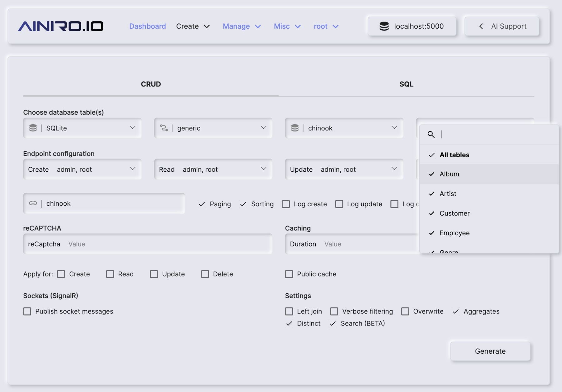Click the database icon in the SQLite selector
The image size is (562, 392).
[33, 128]
